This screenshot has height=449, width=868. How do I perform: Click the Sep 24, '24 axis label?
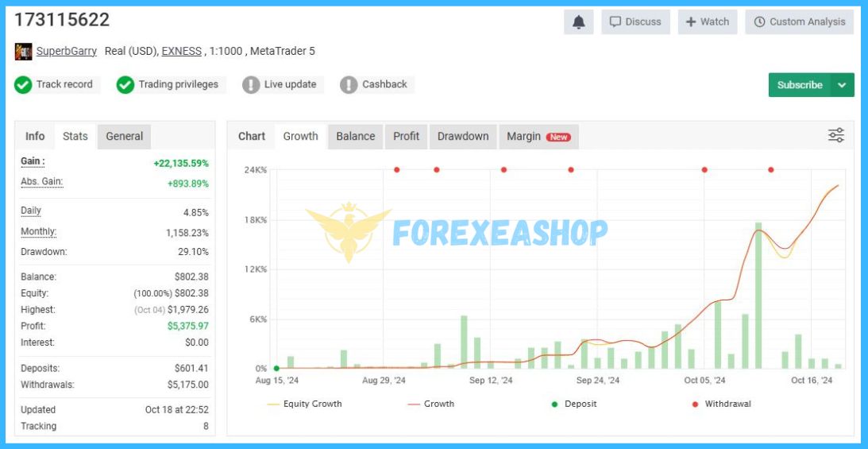point(598,381)
